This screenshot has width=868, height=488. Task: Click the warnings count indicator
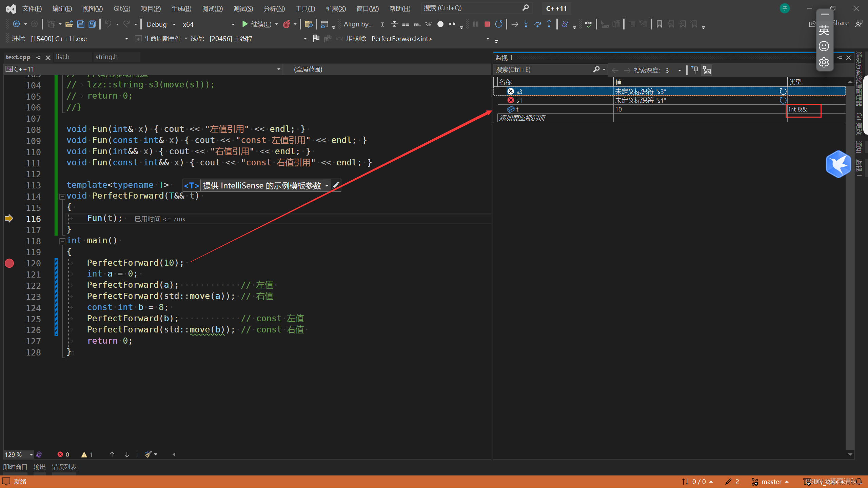pos(87,454)
